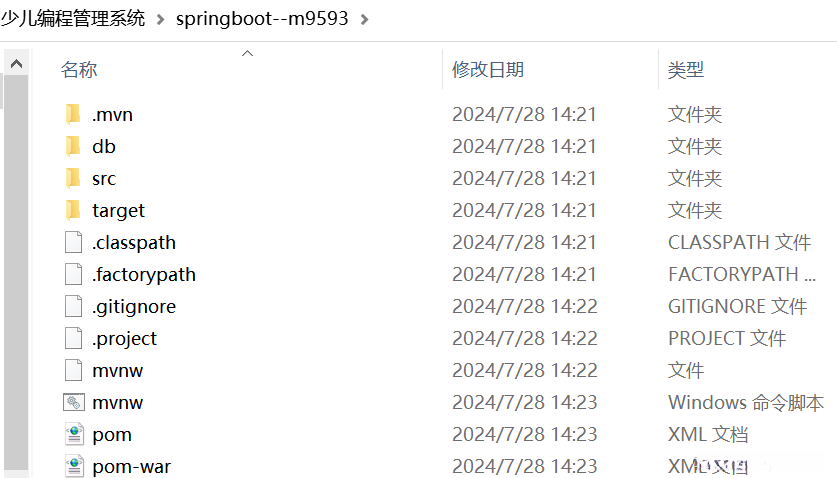The image size is (837, 478).
Task: Sort files by 名称 column header
Action: (79, 70)
